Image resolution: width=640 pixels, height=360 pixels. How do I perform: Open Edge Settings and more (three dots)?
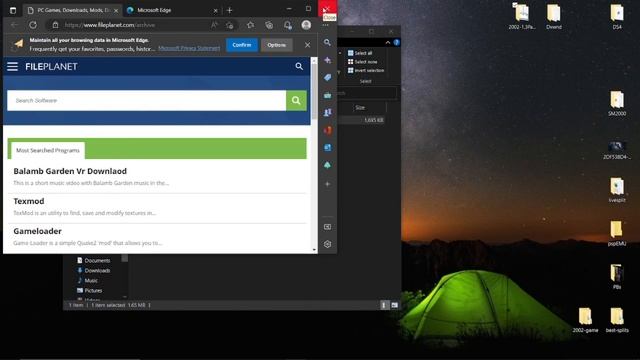325,25
